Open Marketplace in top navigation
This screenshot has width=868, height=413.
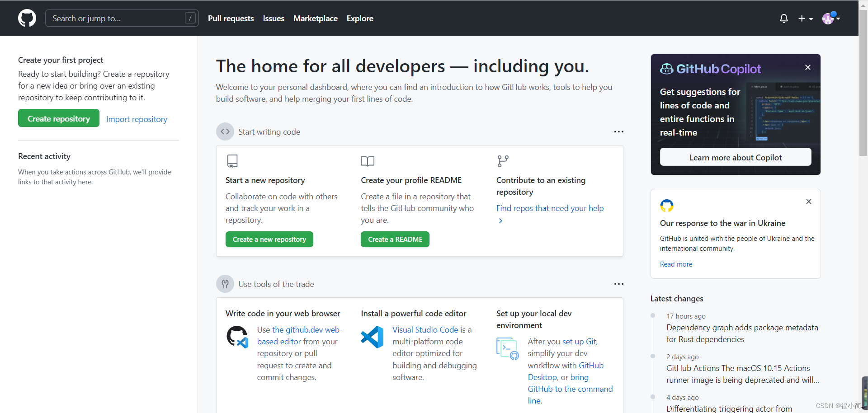[316, 19]
